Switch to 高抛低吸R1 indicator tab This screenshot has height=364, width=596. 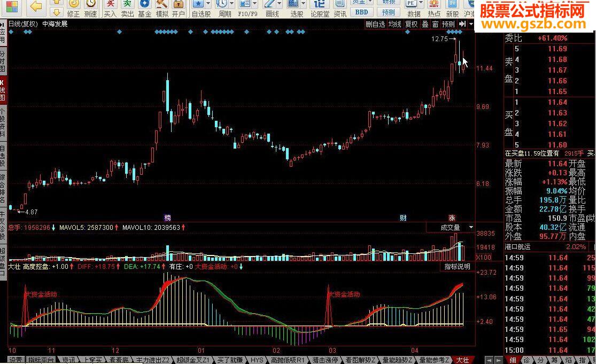click(x=288, y=360)
